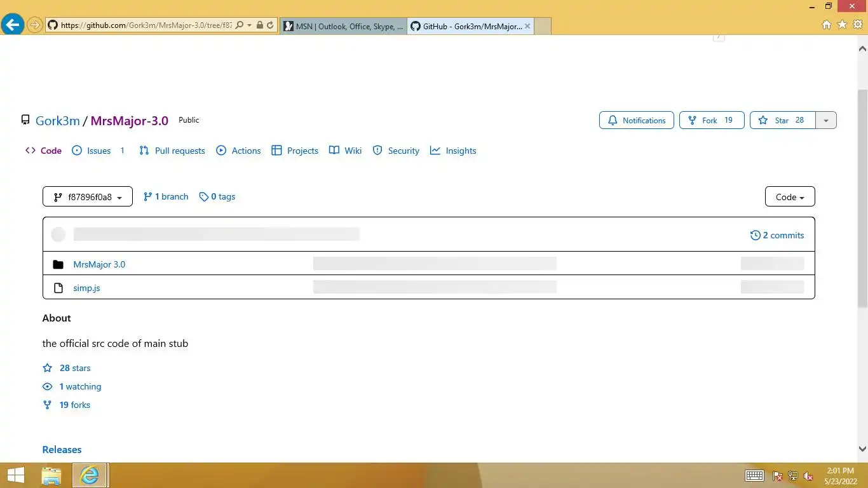
Task: Open the Gork3m owner link
Action: (x=58, y=121)
